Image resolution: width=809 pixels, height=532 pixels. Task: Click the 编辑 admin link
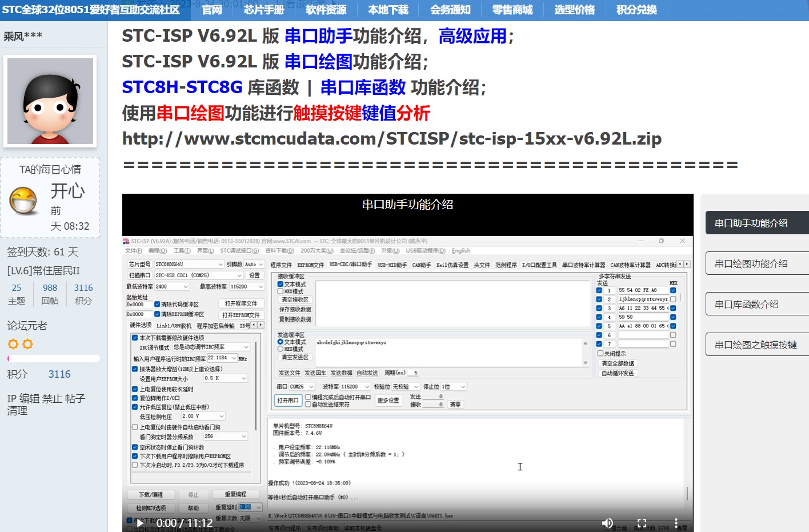pyautogui.click(x=29, y=398)
